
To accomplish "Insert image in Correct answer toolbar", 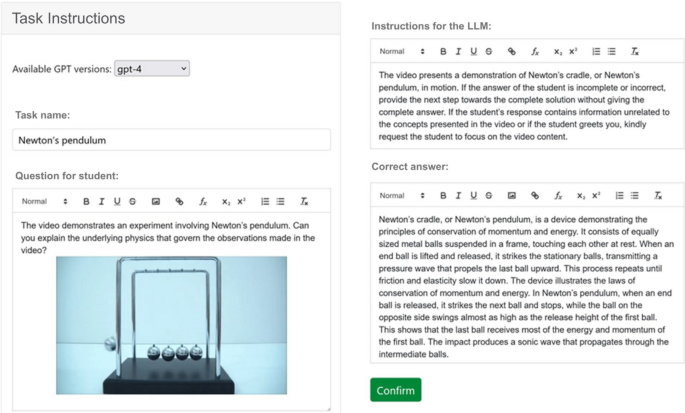I will click(x=512, y=196).
